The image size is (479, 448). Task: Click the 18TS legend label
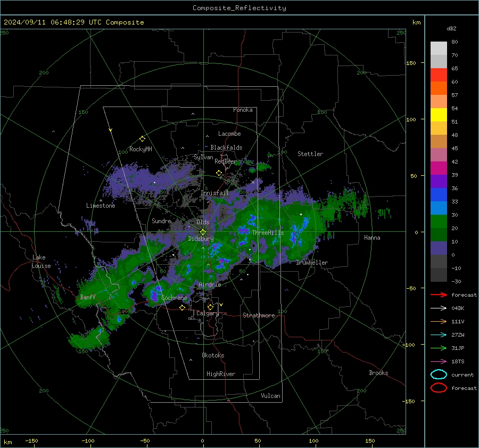(458, 361)
